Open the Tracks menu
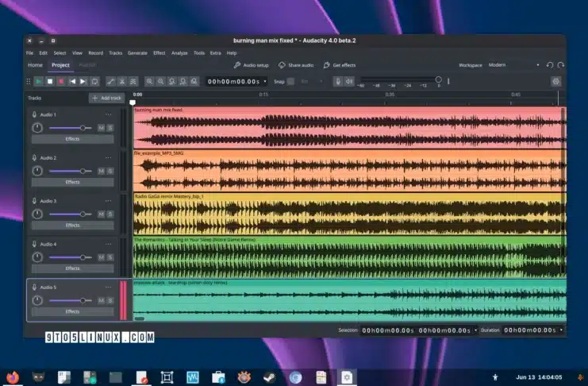 click(x=116, y=53)
